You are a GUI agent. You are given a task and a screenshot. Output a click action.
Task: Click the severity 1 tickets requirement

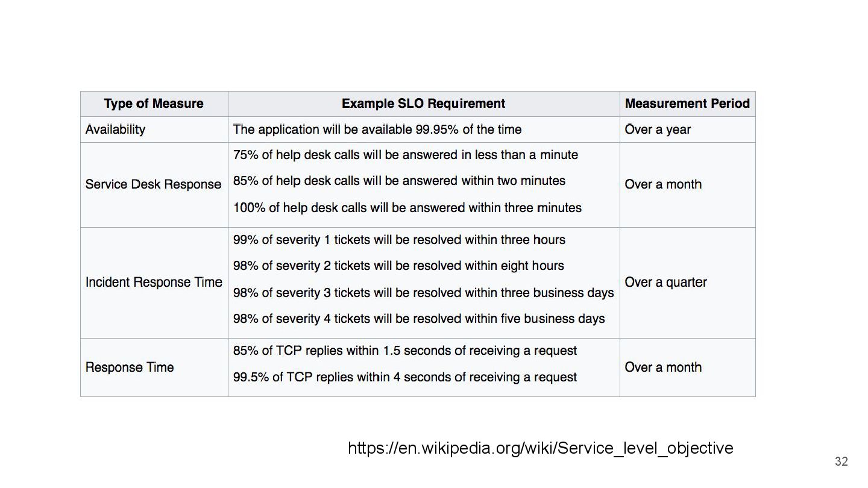[x=399, y=240]
